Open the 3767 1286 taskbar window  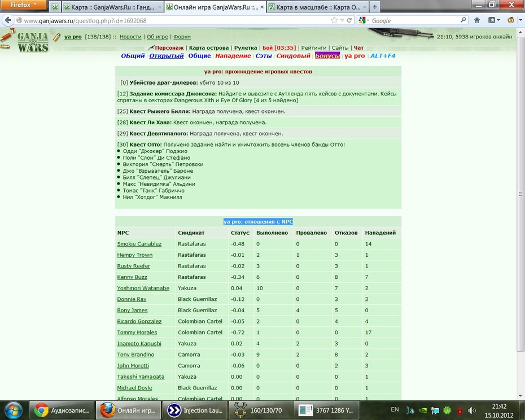[x=326, y=410]
